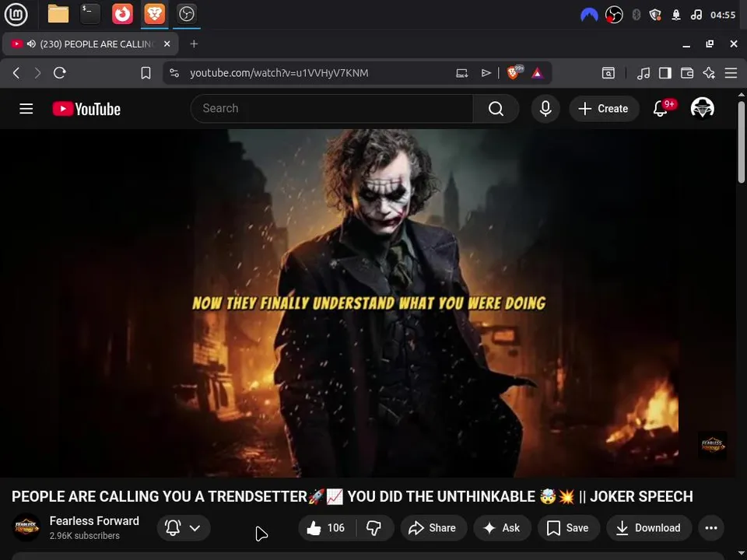This screenshot has width=747, height=560.
Task: Open the Bluetooth tray icon
Action: coord(636,15)
